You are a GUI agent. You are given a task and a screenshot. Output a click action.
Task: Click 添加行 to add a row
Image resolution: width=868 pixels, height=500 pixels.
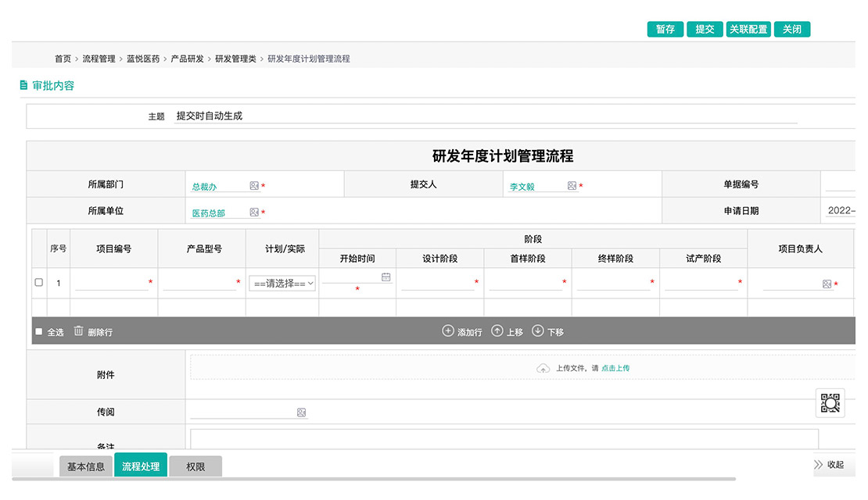(x=462, y=331)
